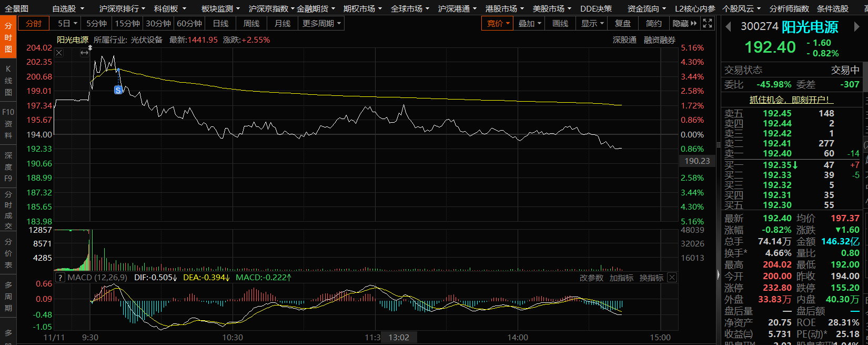The width and height of the screenshot is (868, 345).
Task: Close the MACD indicator panel
Action: point(672,278)
